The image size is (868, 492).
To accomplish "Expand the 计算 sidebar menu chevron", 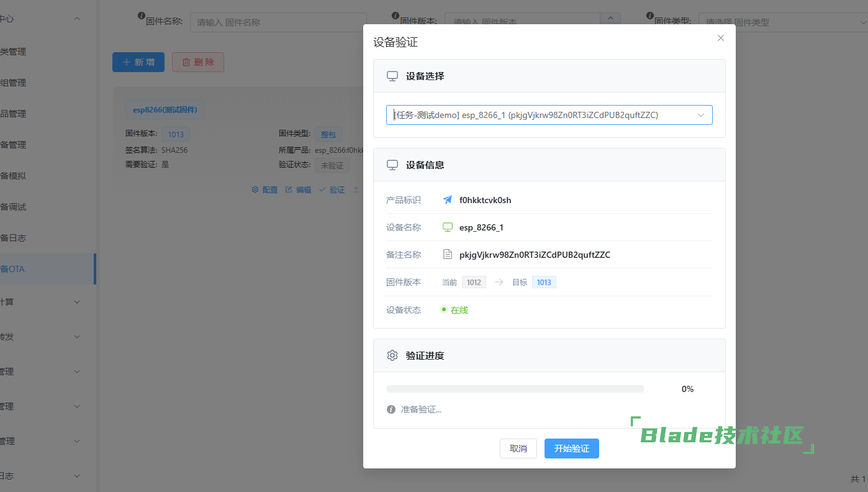I will pos(77,302).
